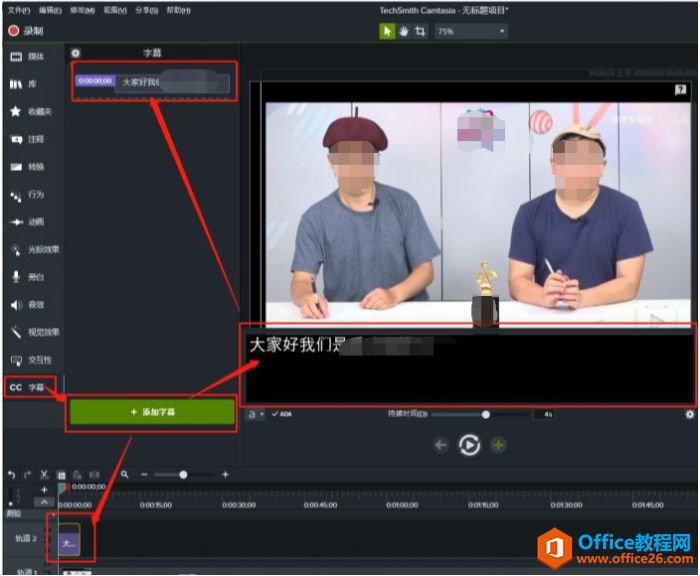
Task: Open the Favorites star panel
Action: 30,112
